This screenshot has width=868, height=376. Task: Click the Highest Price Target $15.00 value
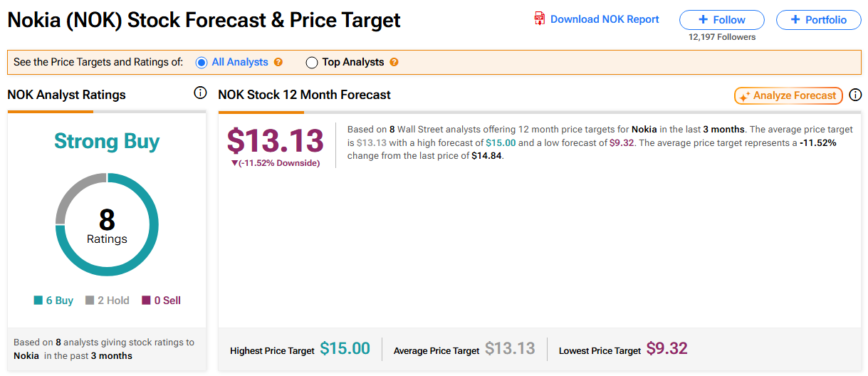(x=345, y=348)
